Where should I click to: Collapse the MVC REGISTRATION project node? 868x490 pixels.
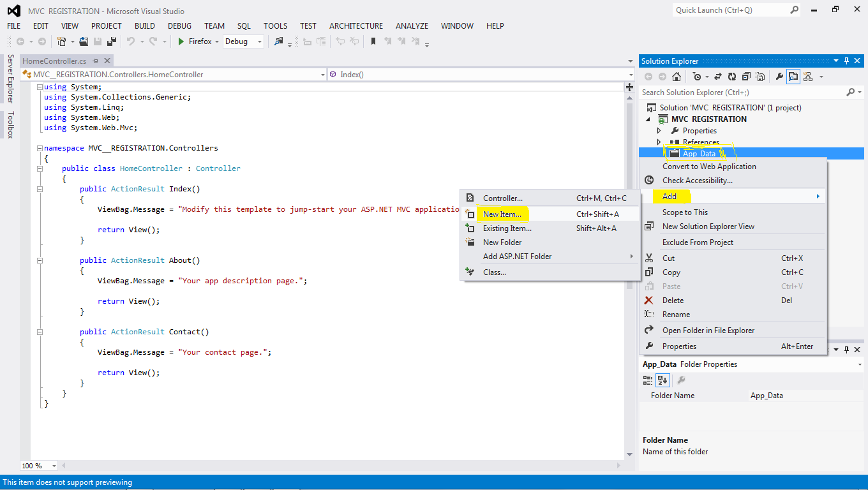coord(649,119)
